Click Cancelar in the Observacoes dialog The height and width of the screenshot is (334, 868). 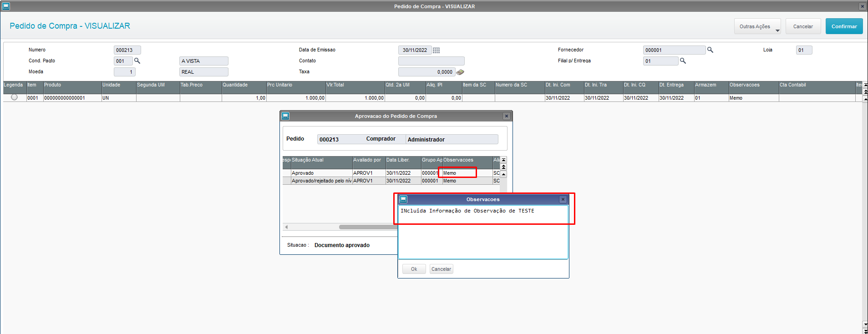click(441, 269)
